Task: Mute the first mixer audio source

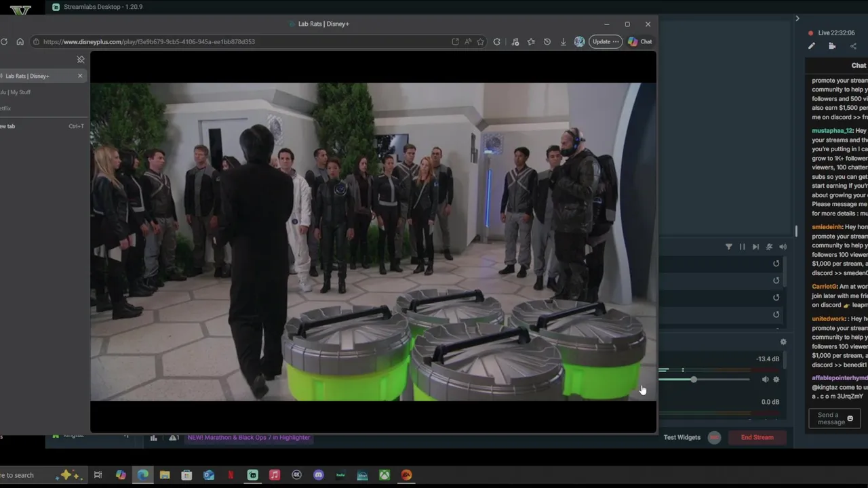Action: click(x=765, y=380)
